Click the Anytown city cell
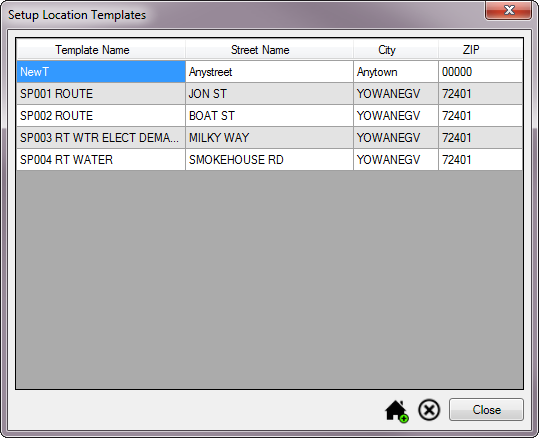This screenshot has height=438, width=539. pos(396,72)
